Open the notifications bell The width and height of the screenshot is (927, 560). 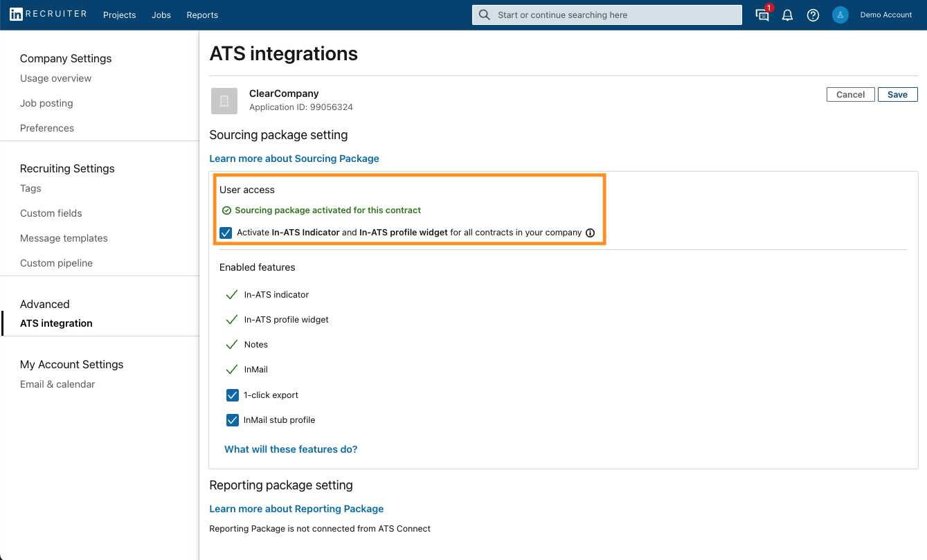787,15
